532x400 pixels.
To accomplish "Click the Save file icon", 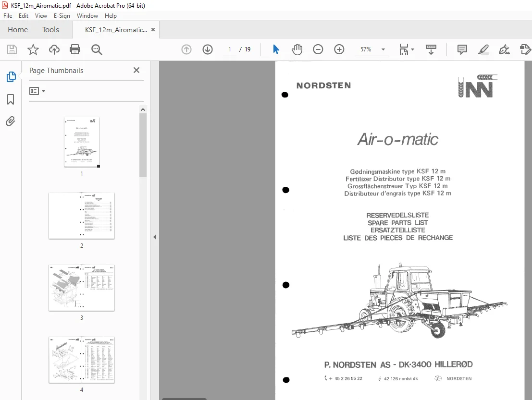I will pyautogui.click(x=12, y=49).
